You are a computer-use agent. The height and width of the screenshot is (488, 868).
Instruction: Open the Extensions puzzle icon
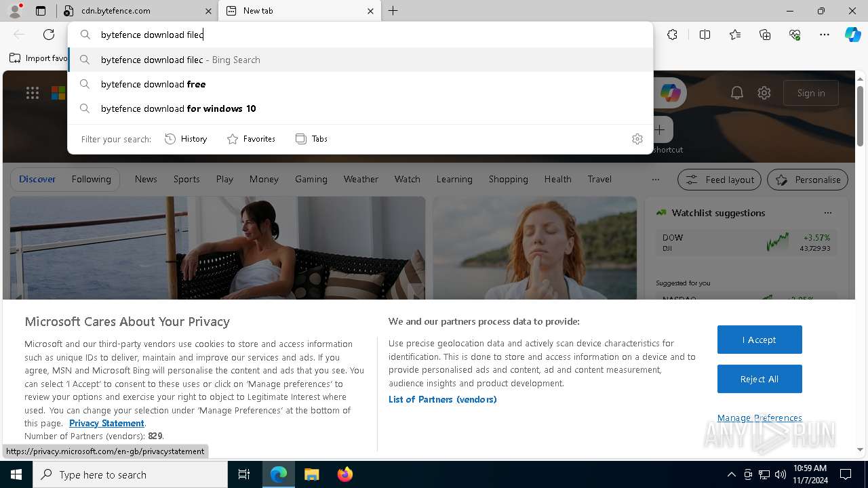click(672, 35)
